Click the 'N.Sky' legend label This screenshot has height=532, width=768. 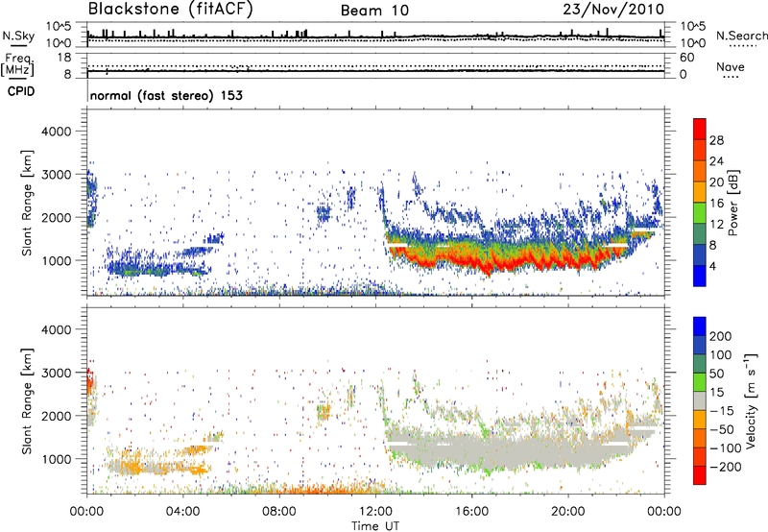pos(18,36)
